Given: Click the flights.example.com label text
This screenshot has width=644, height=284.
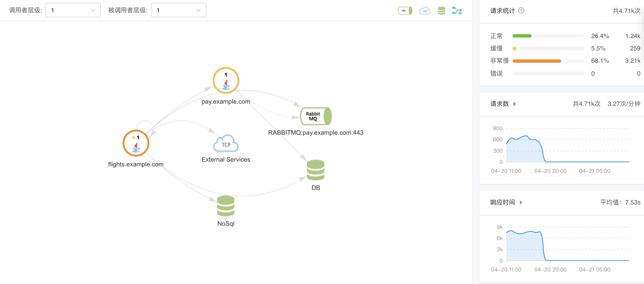Looking at the screenshot, I should 136,164.
